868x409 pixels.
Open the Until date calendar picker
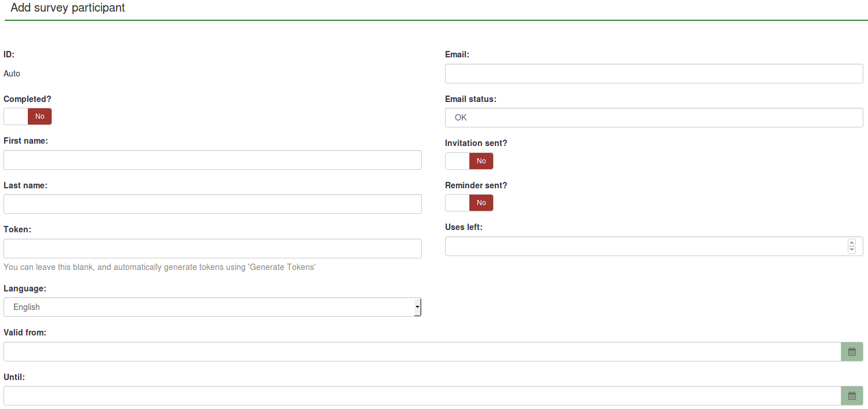pos(852,396)
